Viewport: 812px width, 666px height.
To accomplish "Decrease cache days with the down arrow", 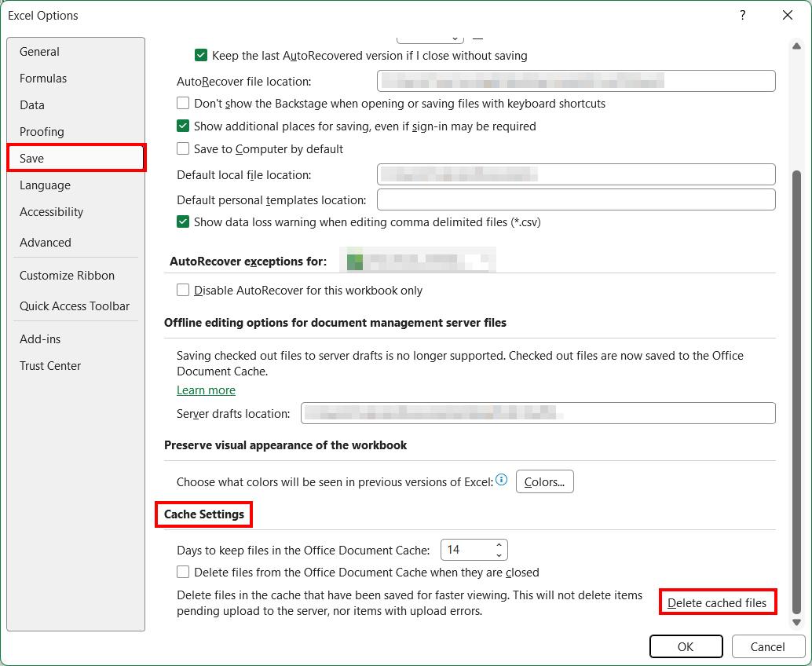I will (499, 555).
